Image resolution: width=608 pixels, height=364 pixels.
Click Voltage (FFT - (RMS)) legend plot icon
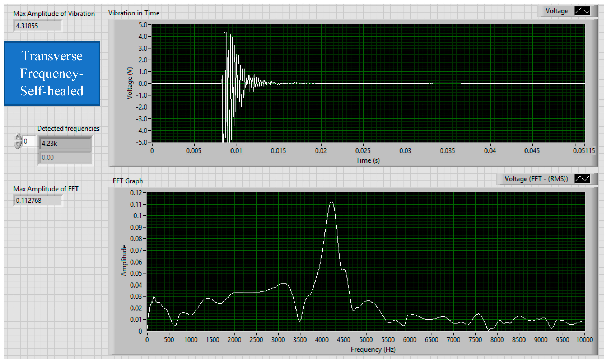coord(582,179)
